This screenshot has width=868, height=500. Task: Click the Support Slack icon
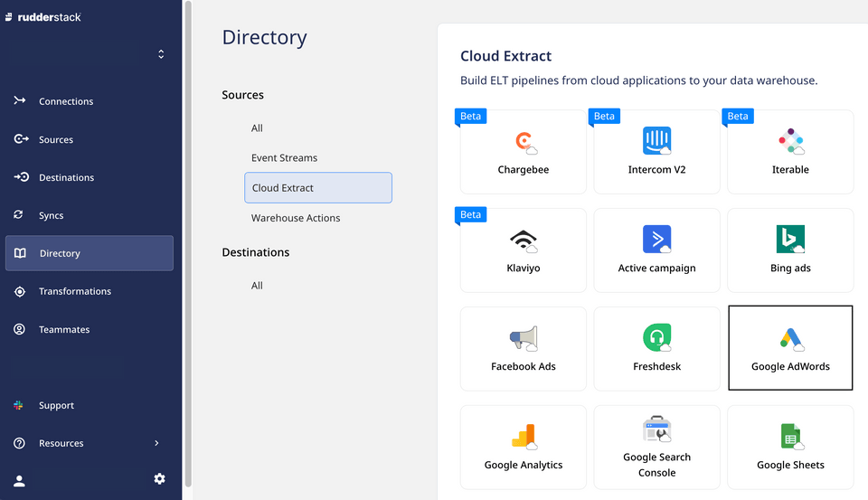pos(18,405)
